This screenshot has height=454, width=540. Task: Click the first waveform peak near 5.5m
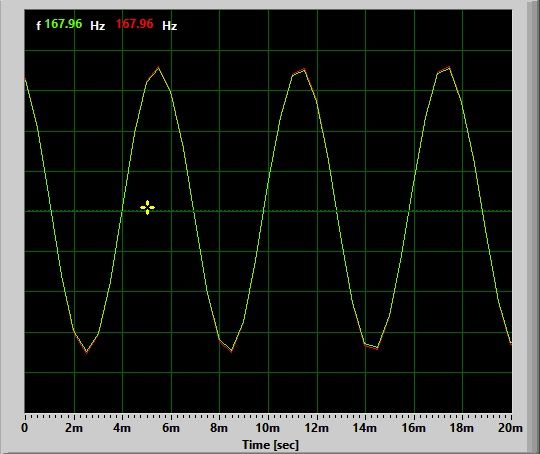click(158, 68)
